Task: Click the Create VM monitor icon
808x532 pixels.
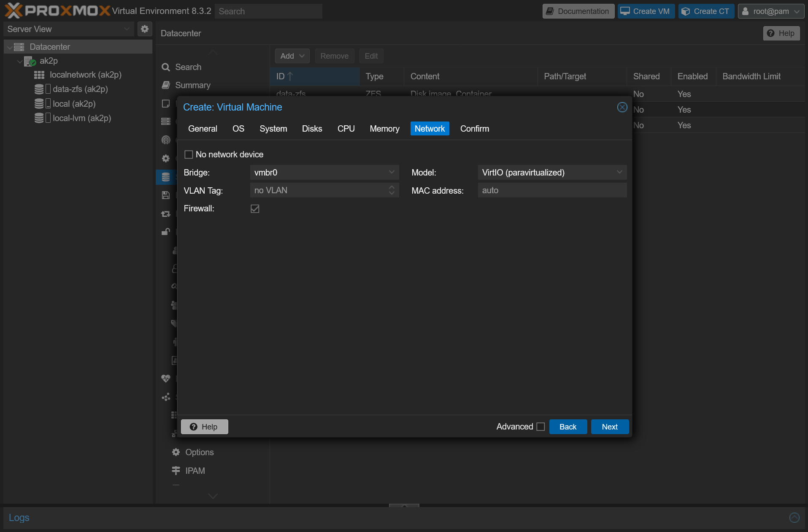Action: coord(625,11)
